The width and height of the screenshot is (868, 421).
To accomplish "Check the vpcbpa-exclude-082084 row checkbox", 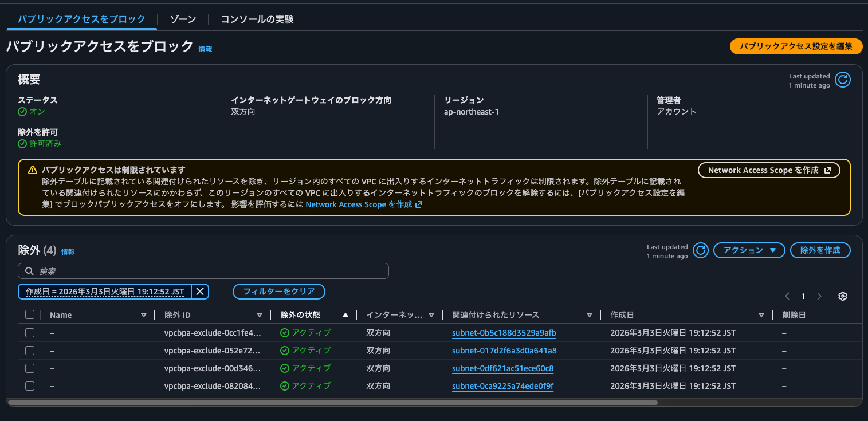I will click(x=30, y=385).
